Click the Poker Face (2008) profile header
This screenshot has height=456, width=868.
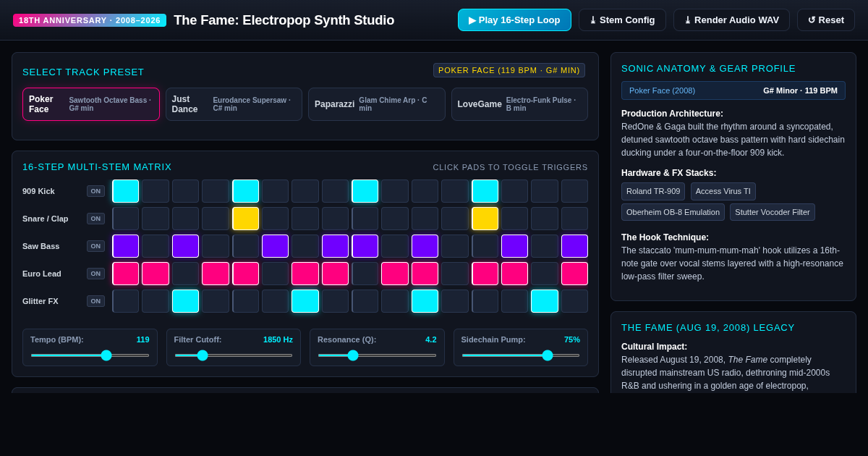point(733,90)
